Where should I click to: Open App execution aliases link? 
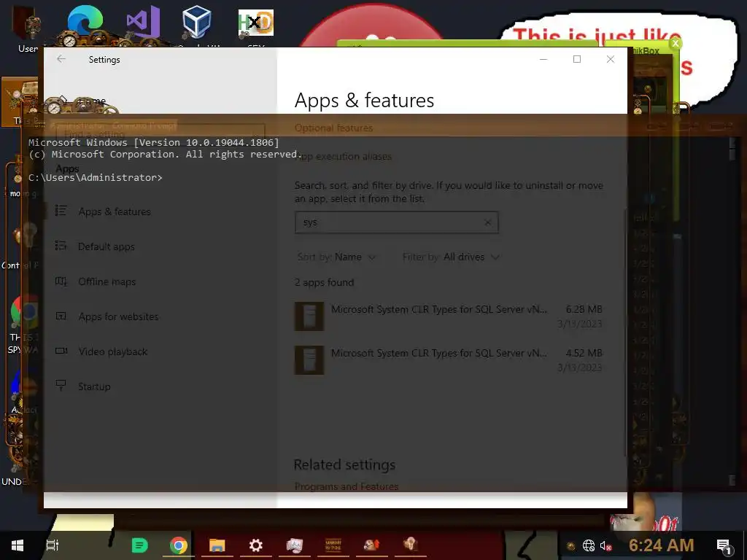click(x=343, y=156)
